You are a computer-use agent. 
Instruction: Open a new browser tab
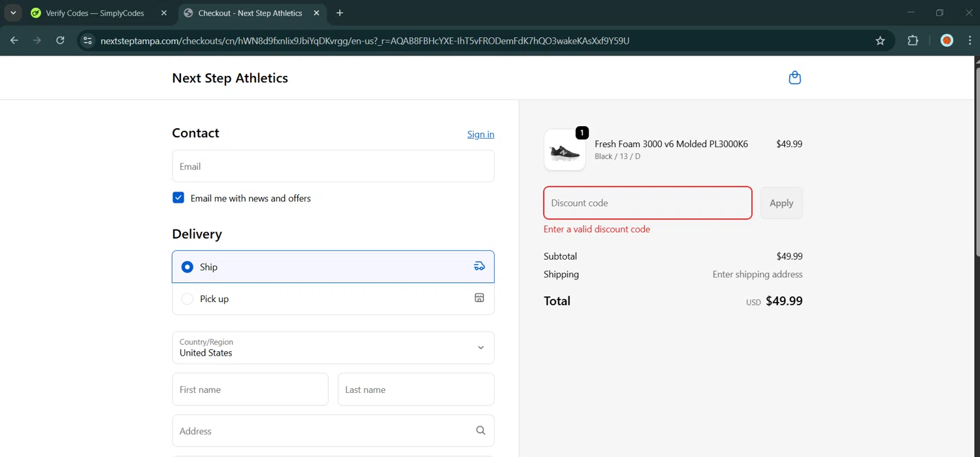click(x=340, y=13)
